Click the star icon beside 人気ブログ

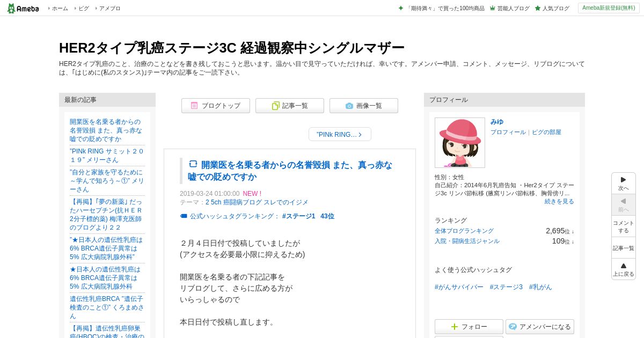pos(537,9)
